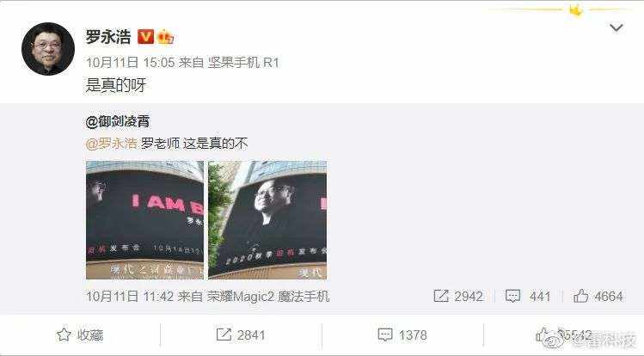Click the @罗永浩 mention in quoted post
644x356 pixels.
(x=111, y=144)
